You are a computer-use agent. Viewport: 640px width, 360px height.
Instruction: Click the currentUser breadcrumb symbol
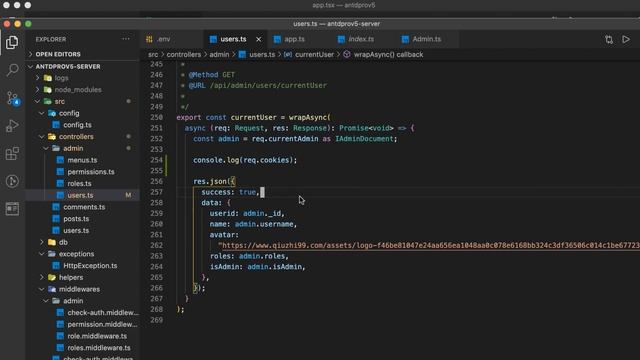click(x=309, y=54)
